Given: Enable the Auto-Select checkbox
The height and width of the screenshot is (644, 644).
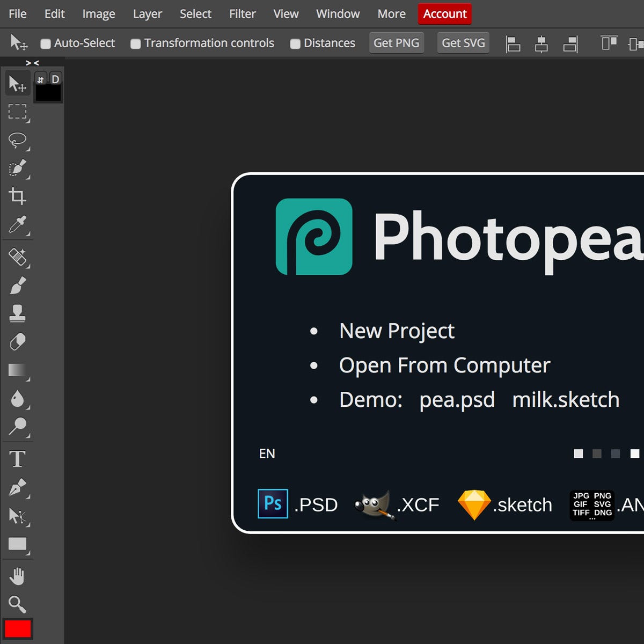Looking at the screenshot, I should (46, 44).
